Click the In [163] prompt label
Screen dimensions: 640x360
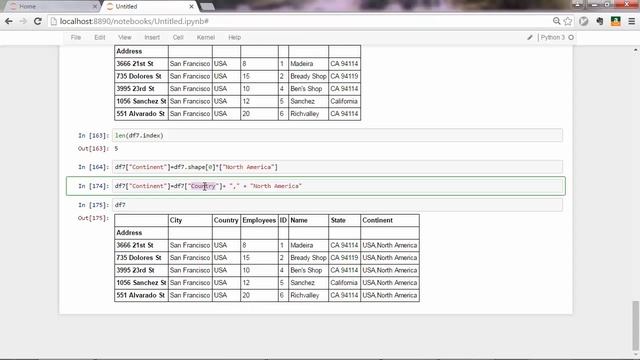93,136
